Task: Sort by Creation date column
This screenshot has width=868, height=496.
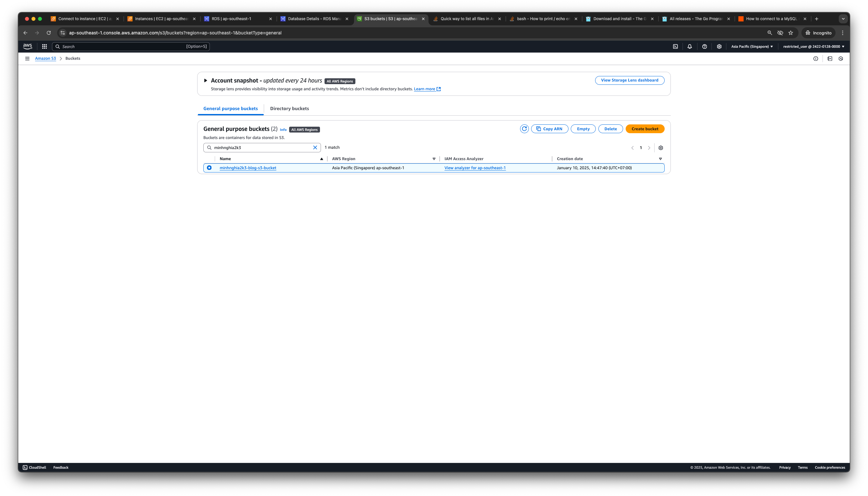Action: pyautogui.click(x=660, y=159)
